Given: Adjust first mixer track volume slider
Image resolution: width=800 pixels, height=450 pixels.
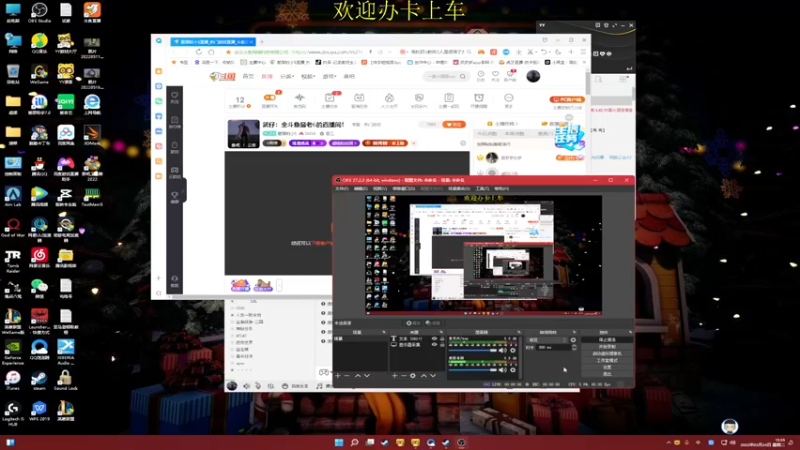Looking at the screenshot, I should [x=473, y=351].
